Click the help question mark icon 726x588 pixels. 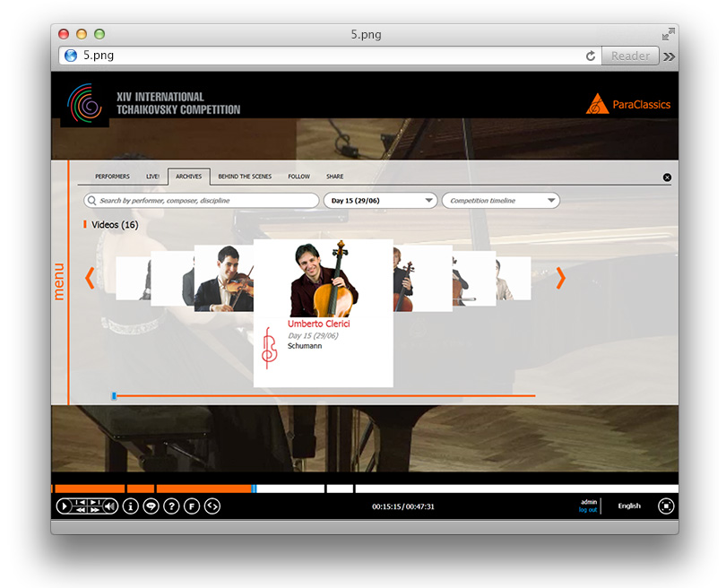171,506
